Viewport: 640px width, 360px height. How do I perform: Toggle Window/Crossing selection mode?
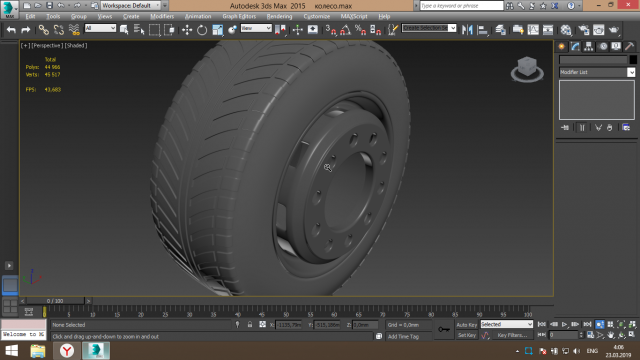click(169, 30)
